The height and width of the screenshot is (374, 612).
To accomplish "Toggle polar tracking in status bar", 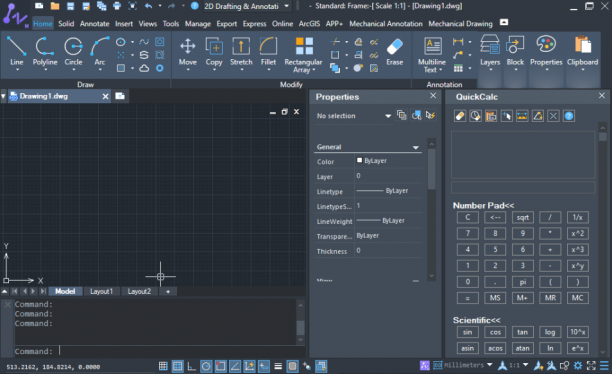I will pos(206,366).
